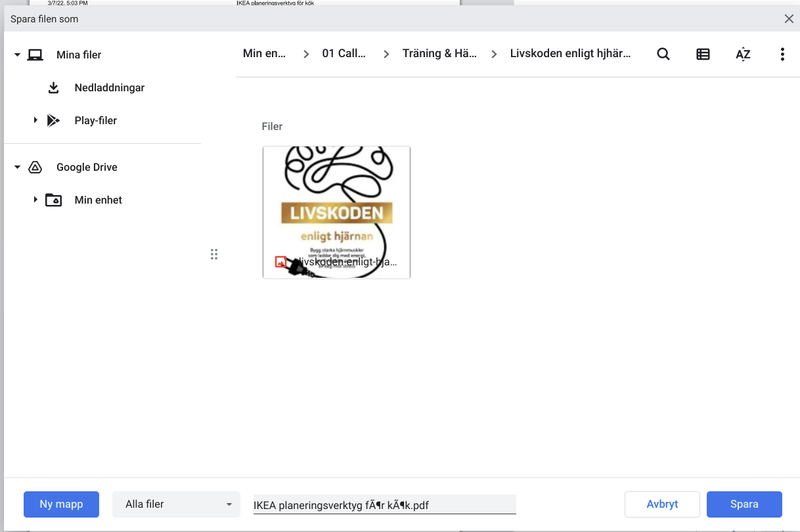Open AZ sort options icon

click(743, 54)
